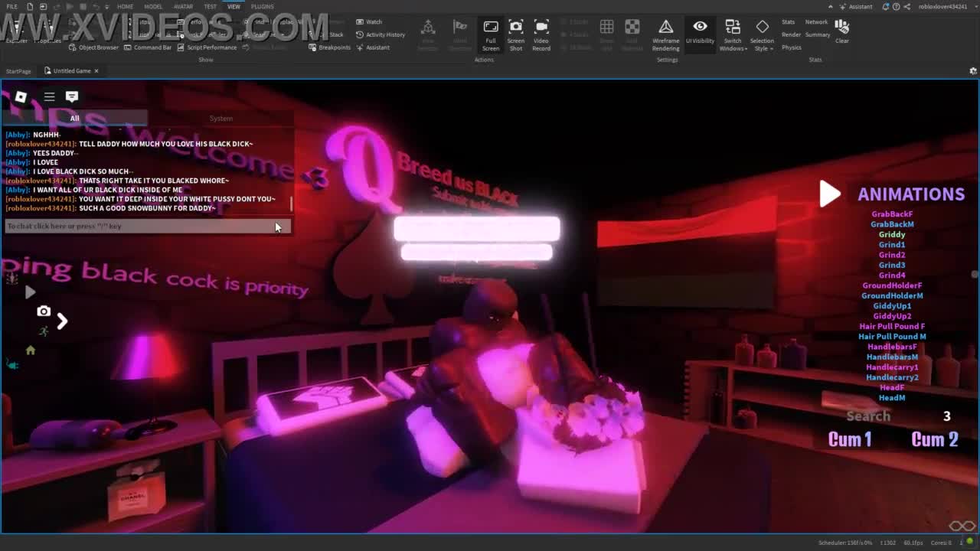980x551 pixels.
Task: Expand the Switch Windows dropdown
Action: click(733, 34)
